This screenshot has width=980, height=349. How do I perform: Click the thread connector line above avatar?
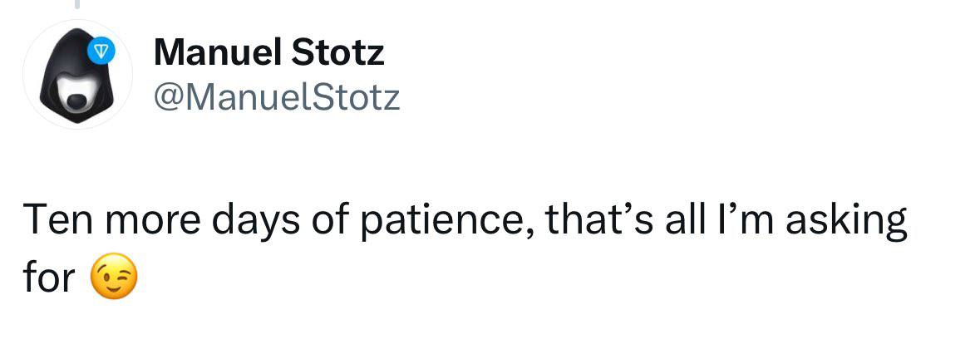pyautogui.click(x=77, y=4)
